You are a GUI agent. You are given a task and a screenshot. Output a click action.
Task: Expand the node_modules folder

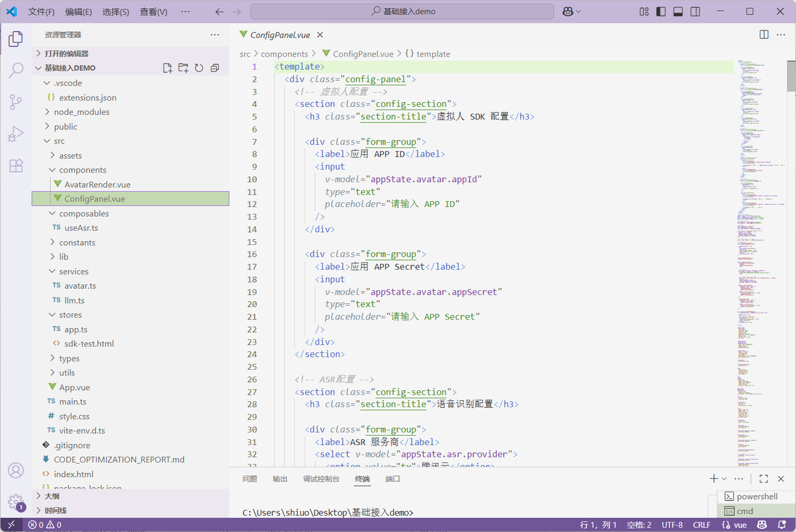tap(81, 112)
